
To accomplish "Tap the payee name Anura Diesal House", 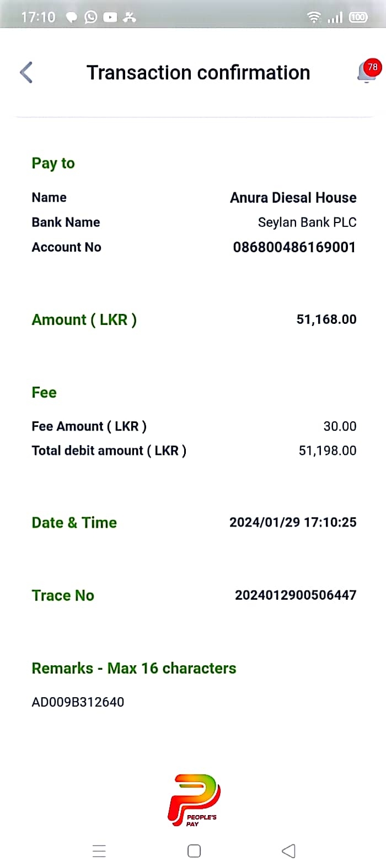I will point(293,198).
